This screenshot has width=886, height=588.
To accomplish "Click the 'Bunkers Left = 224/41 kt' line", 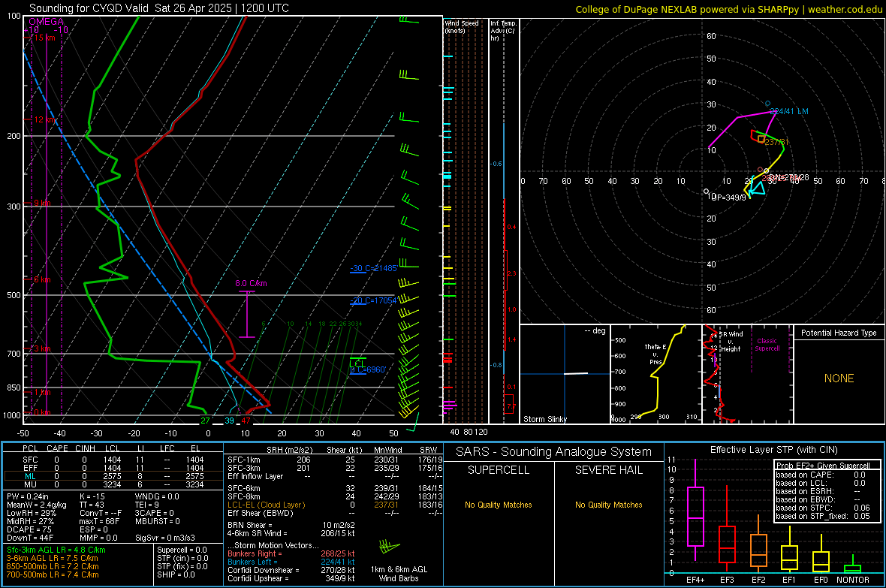I will click(291, 562).
